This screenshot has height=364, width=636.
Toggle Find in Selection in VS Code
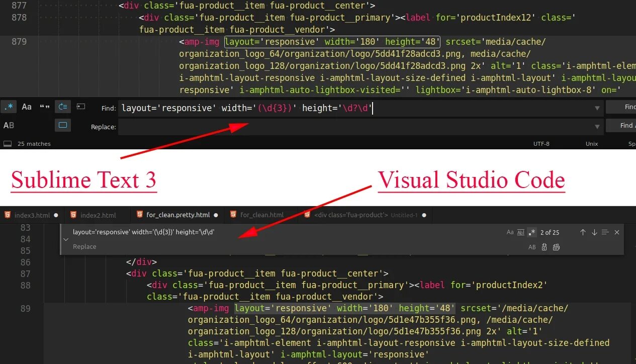605,232
